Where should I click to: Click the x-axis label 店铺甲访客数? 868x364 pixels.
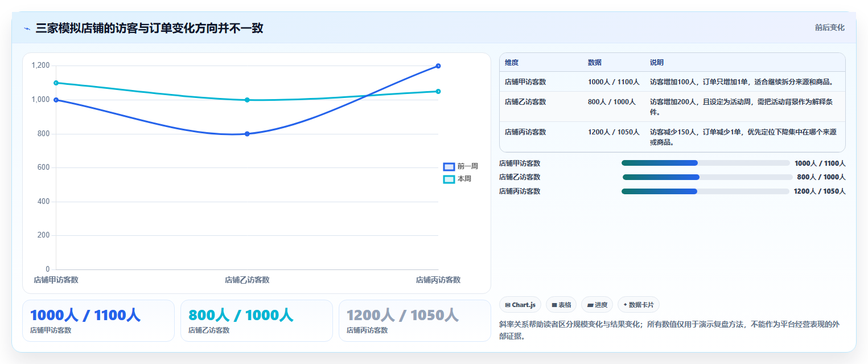56,280
